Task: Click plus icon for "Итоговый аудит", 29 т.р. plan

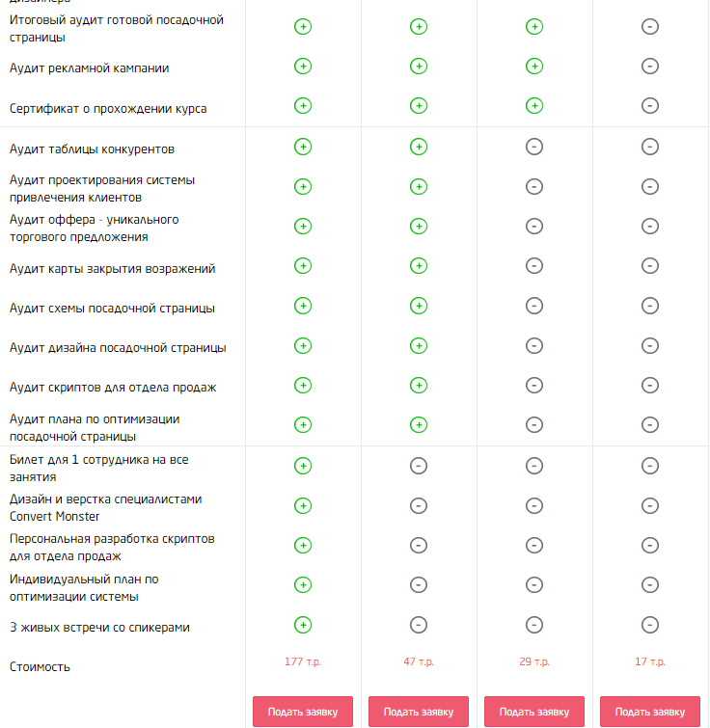Action: click(x=534, y=27)
